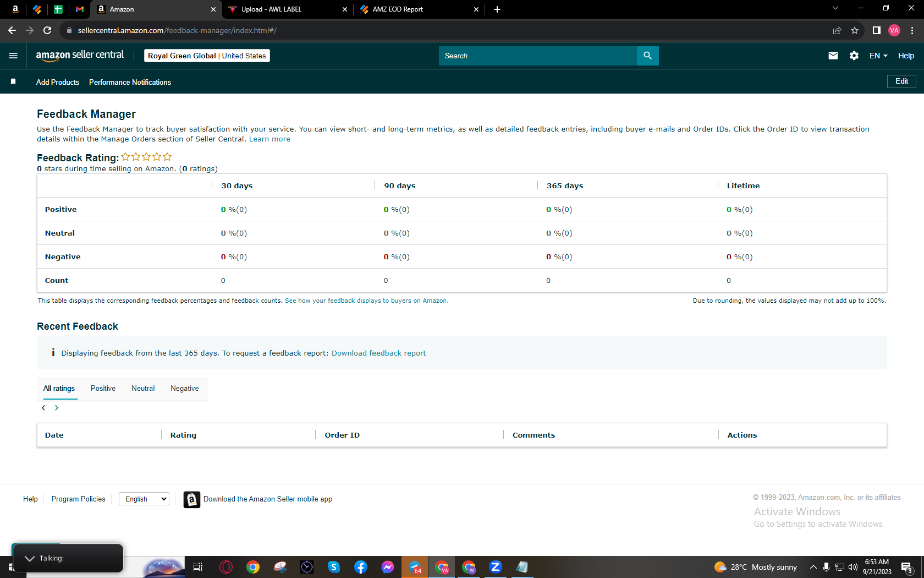Screen dimensions: 924x578
Task: Open the Seller Central hamburger menu
Action: pos(13,56)
